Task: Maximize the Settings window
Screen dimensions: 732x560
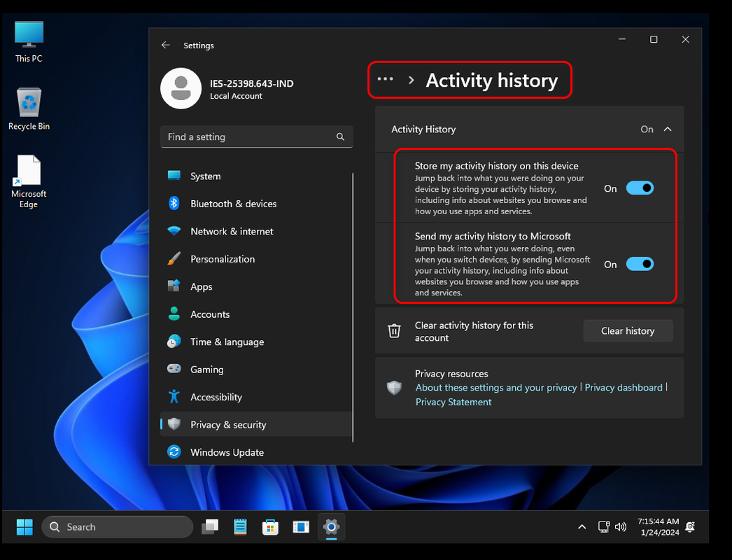Action: 654,39
